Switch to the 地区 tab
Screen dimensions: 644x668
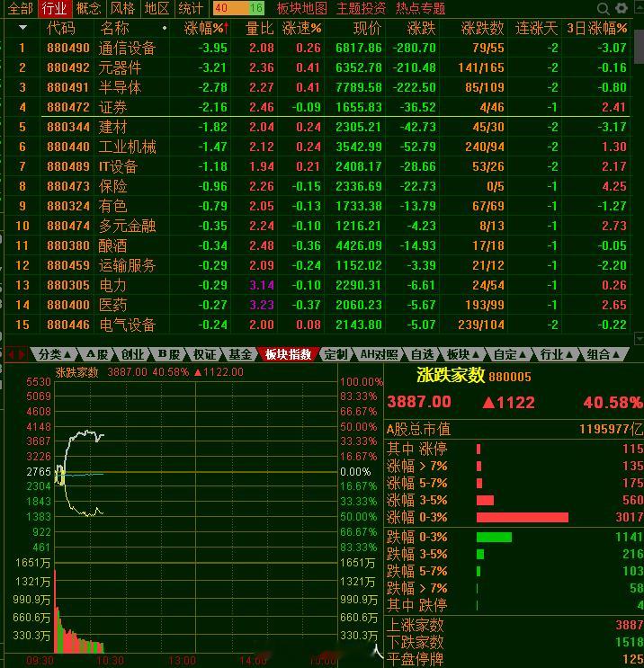coord(157,8)
